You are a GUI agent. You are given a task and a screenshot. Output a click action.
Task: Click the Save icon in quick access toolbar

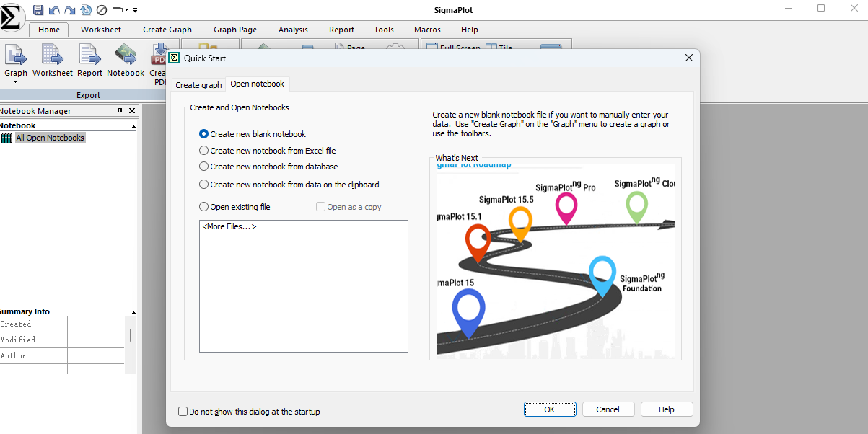click(x=38, y=10)
